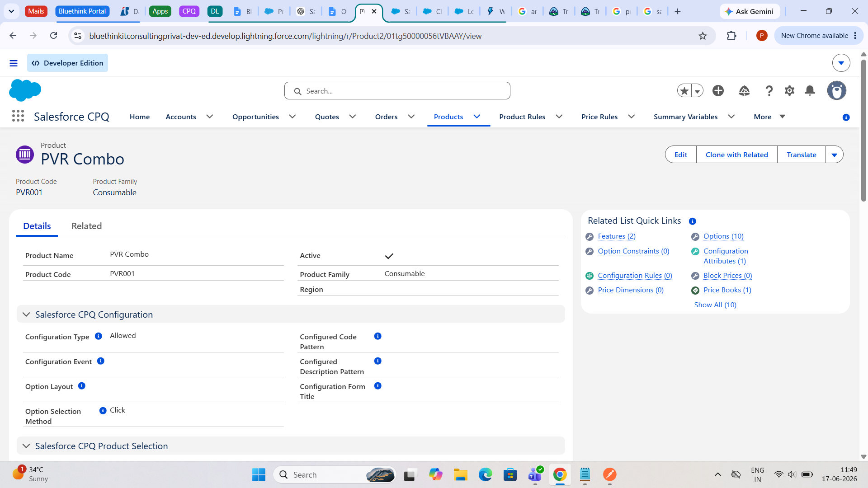The height and width of the screenshot is (488, 868).
Task: Click in the Salesforce Search box
Action: [397, 91]
